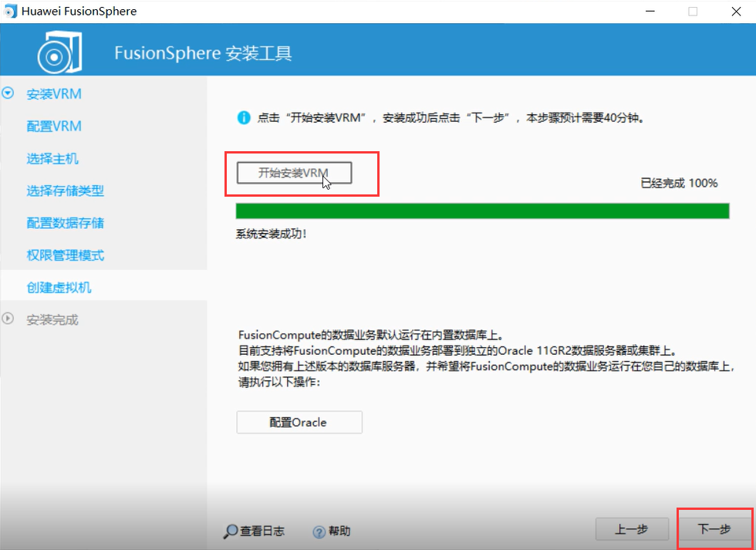Go back with 上一步 button
Screen dimensions: 756x550
pos(632,529)
